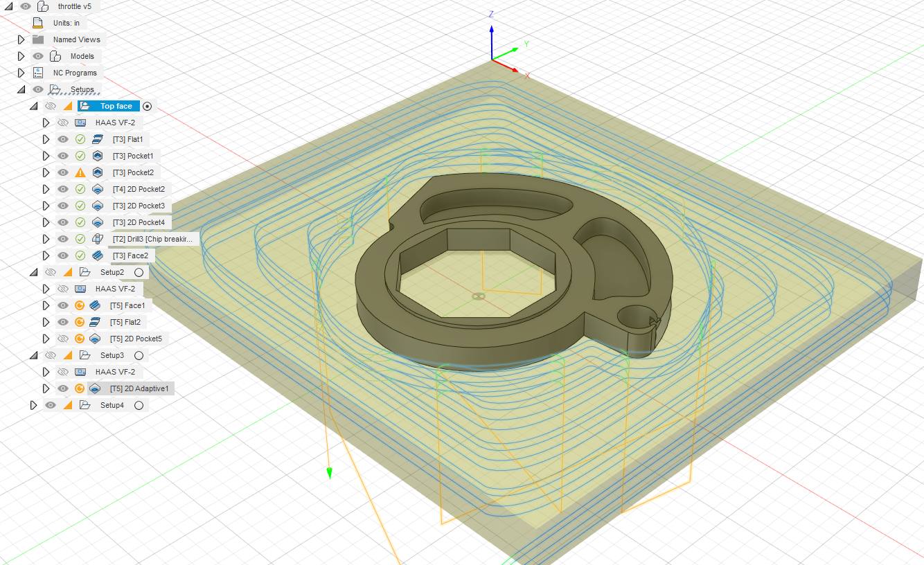Select the [T3] Pocket2 operation label
Viewport: 924px width, 565px height.
point(133,172)
